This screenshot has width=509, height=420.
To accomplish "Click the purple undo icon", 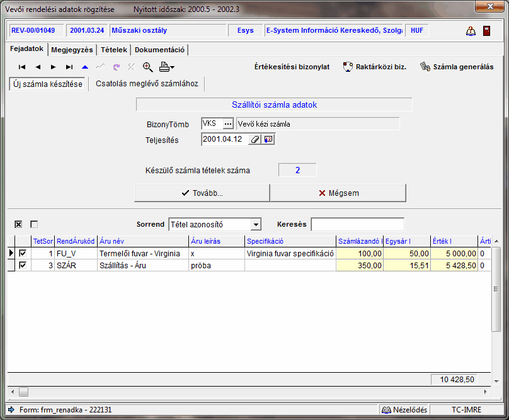I will [116, 67].
